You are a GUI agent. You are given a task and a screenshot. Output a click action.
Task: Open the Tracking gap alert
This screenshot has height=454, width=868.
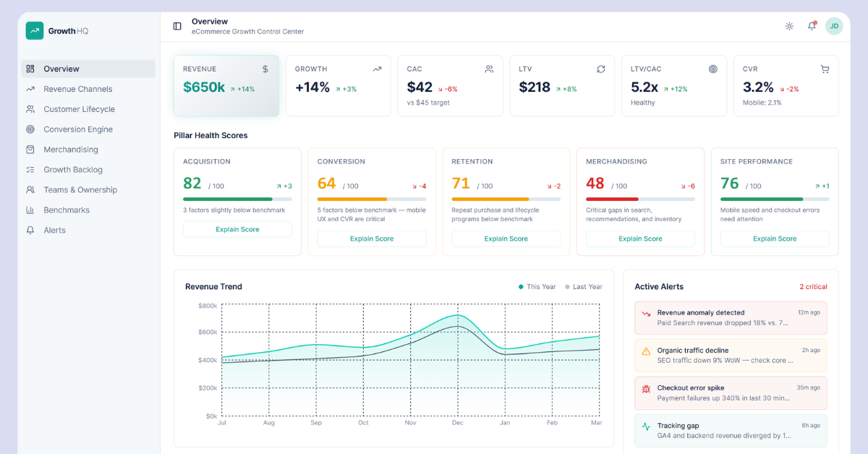click(x=731, y=431)
